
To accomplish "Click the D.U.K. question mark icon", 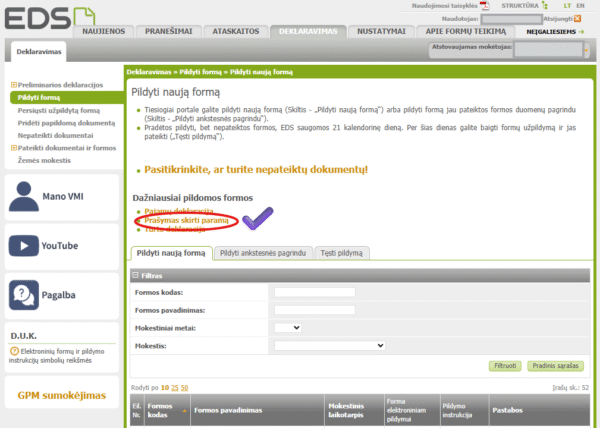I will (x=14, y=351).
